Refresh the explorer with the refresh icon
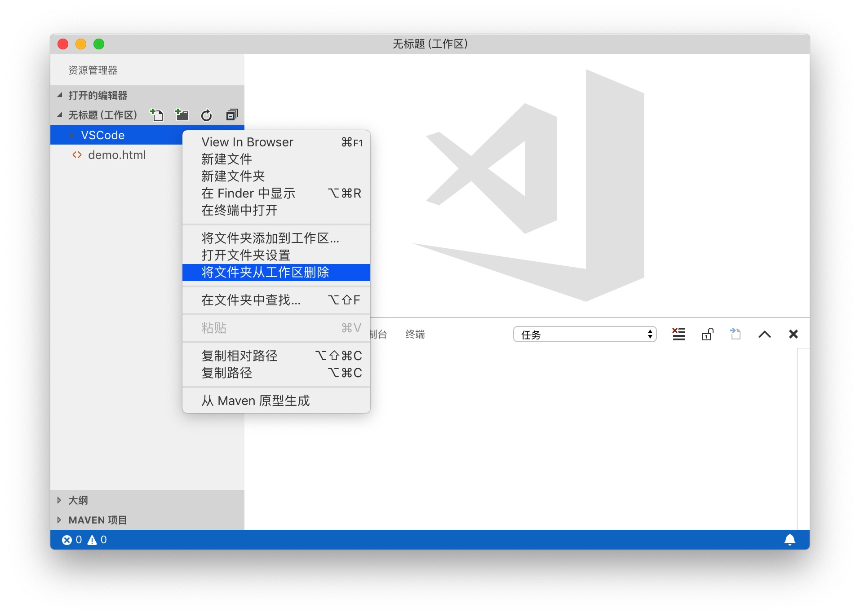Image resolution: width=860 pixels, height=616 pixels. pos(206,115)
